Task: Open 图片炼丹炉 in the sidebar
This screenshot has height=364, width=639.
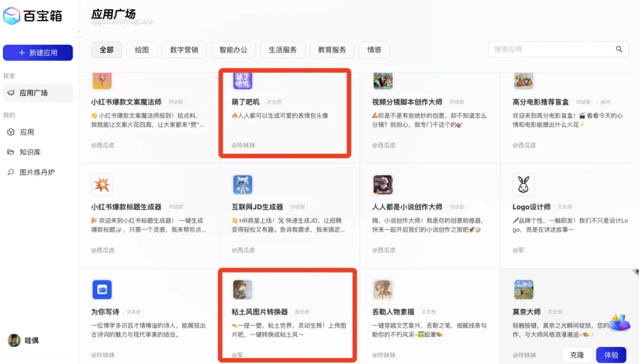Action: 38,172
